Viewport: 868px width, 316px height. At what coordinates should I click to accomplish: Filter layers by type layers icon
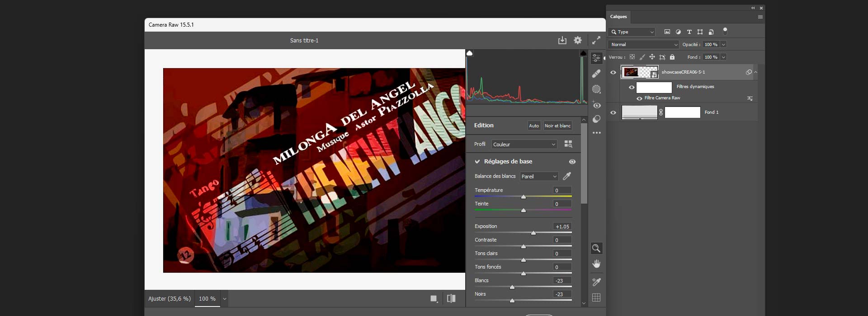689,32
